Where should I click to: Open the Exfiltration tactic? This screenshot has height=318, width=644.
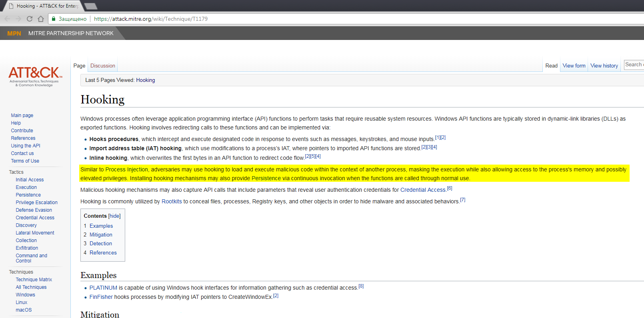pos(27,248)
